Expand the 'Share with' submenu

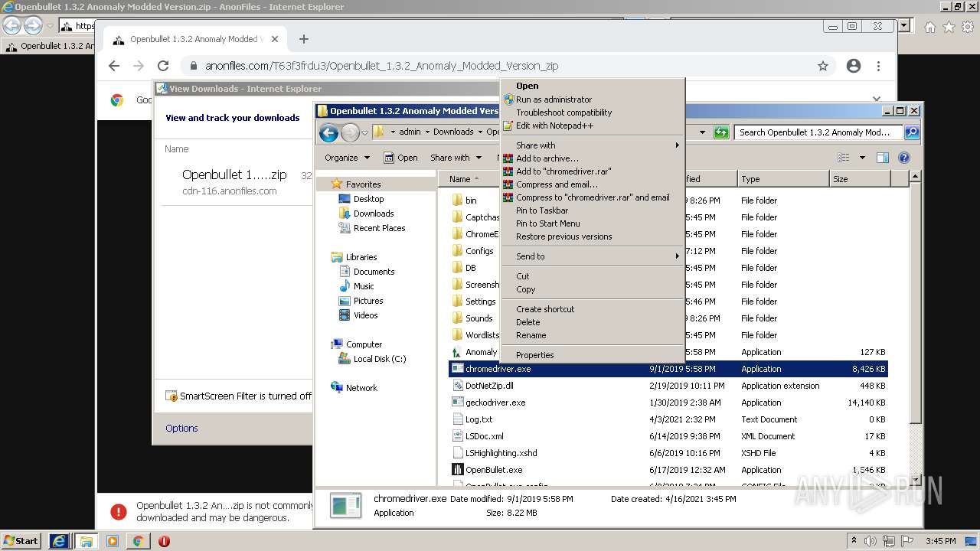pyautogui.click(x=592, y=145)
